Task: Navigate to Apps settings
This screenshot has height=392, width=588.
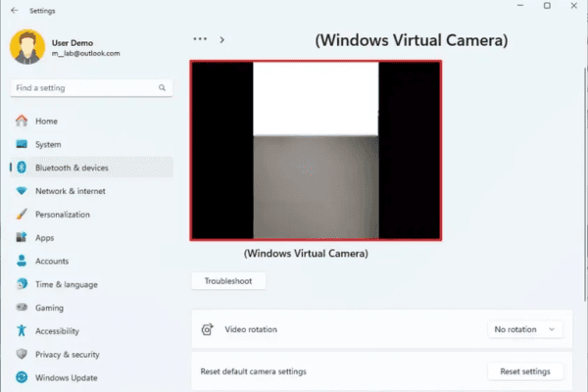Action: point(91,237)
